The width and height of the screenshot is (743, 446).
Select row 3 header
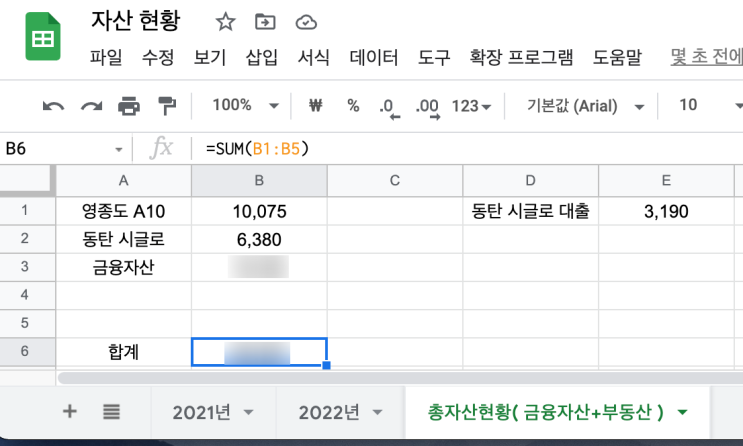[x=27, y=267]
